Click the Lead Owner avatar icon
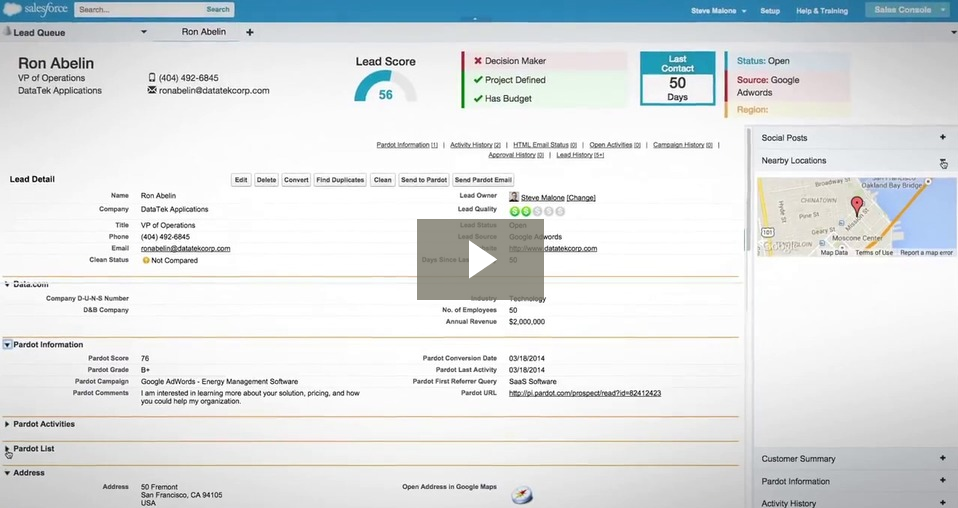This screenshot has width=958, height=508. pyautogui.click(x=514, y=197)
